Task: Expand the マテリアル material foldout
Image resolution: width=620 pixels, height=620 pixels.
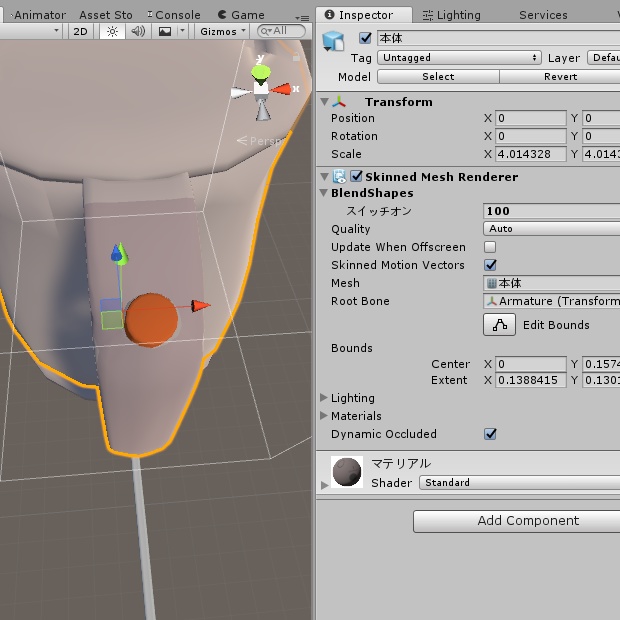Action: tap(325, 485)
